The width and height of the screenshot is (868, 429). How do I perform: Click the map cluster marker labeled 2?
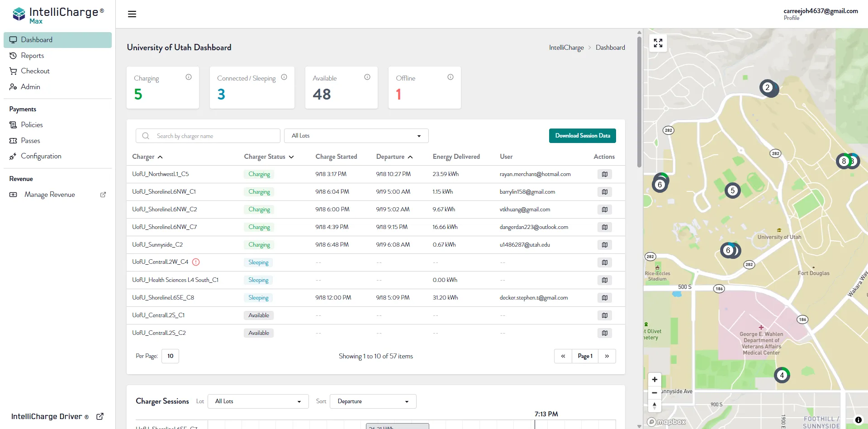pos(768,88)
